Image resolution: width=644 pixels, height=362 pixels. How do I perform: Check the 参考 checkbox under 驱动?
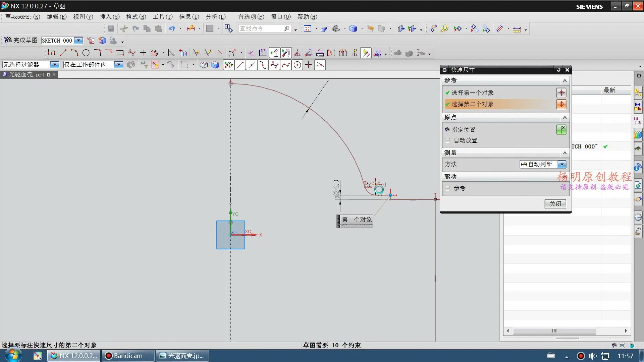click(x=447, y=188)
